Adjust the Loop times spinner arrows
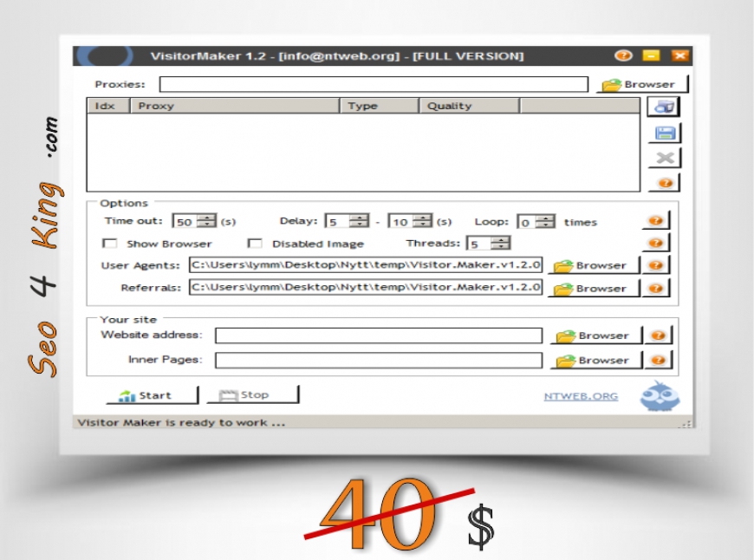This screenshot has height=560, width=754. click(x=545, y=222)
